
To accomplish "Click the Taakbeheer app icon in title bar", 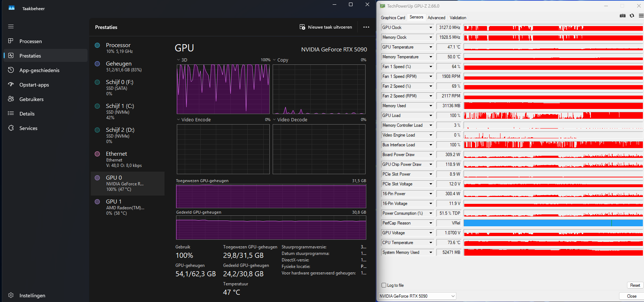I will (12, 8).
